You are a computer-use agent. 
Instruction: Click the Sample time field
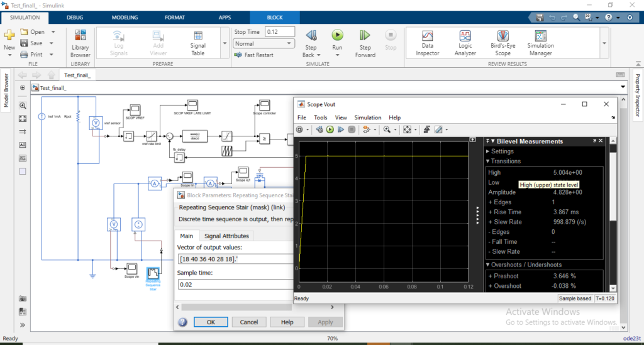click(x=235, y=284)
